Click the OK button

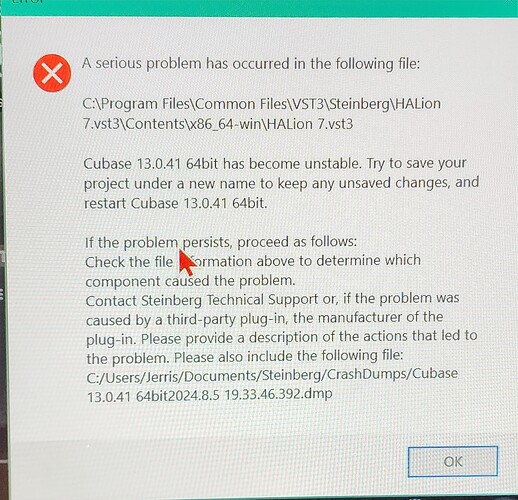453,461
